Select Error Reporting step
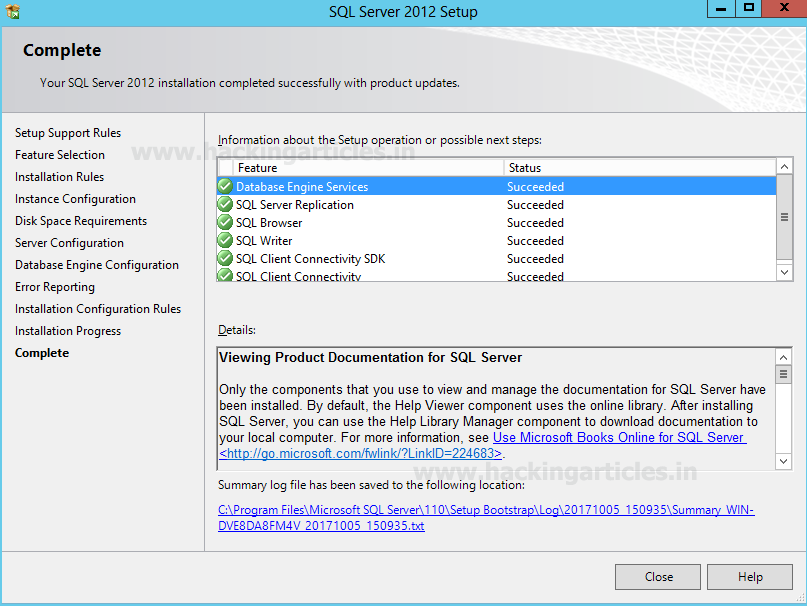 (x=55, y=287)
